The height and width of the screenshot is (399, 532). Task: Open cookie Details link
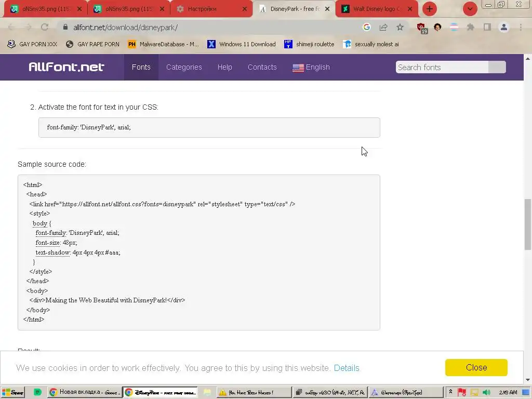(x=347, y=368)
